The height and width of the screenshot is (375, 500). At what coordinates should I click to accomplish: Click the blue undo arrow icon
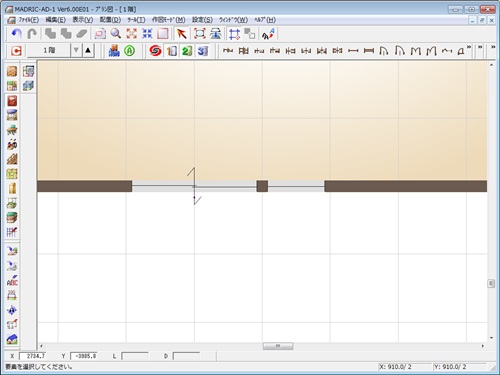(16, 34)
